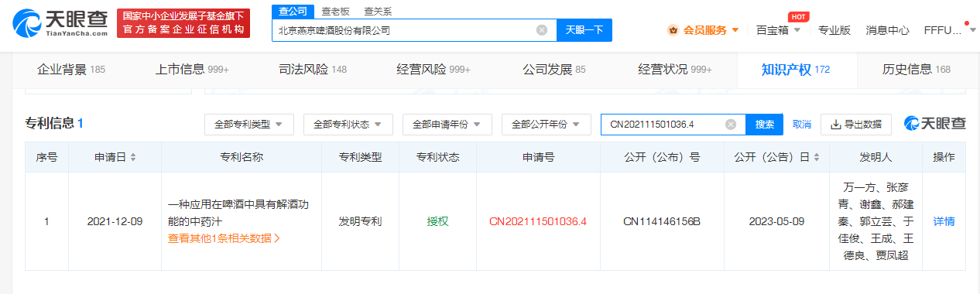Open 详情 for the patent row

pyautogui.click(x=944, y=221)
